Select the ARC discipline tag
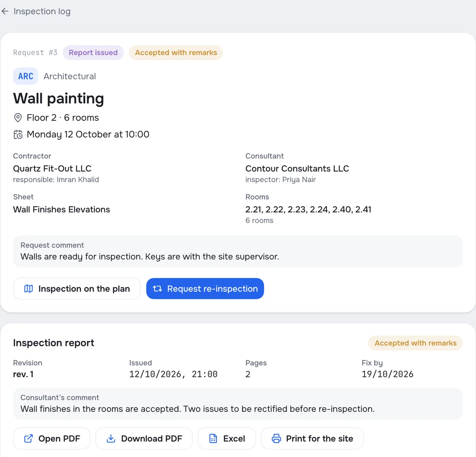 [26, 76]
